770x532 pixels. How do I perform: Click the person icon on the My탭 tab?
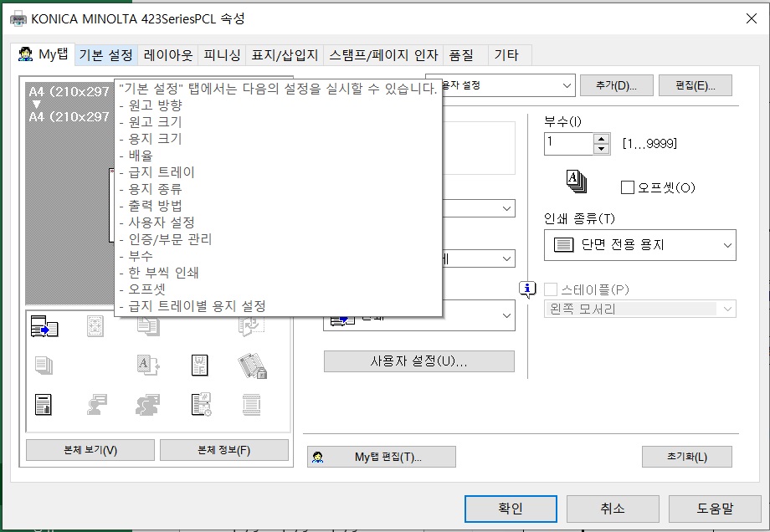coord(25,54)
